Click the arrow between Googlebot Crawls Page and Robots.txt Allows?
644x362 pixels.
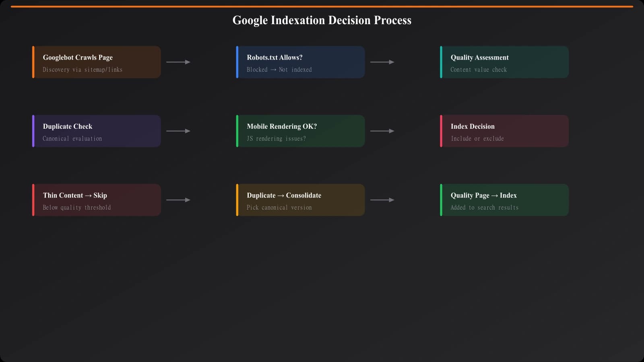(180, 62)
